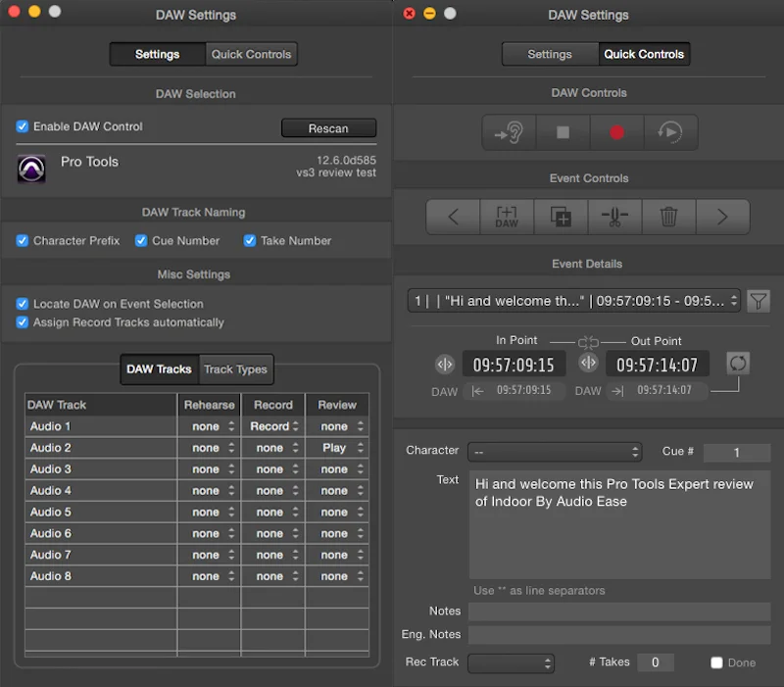The height and width of the screenshot is (687, 784).
Task: Click the trash delete event icon
Action: click(669, 217)
